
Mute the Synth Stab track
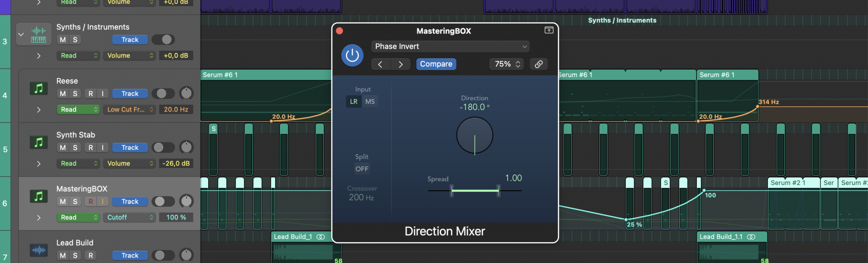(63, 147)
